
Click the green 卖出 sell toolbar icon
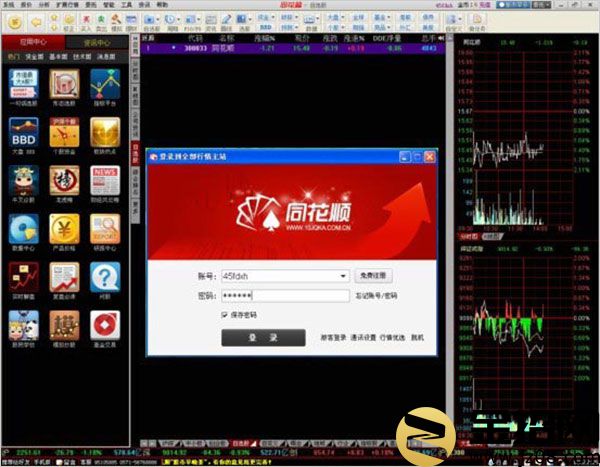click(x=101, y=22)
